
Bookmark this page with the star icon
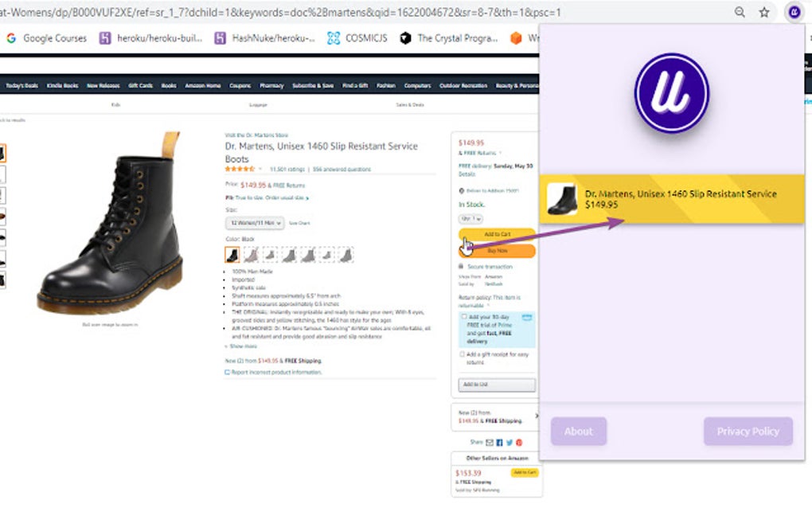pyautogui.click(x=764, y=12)
